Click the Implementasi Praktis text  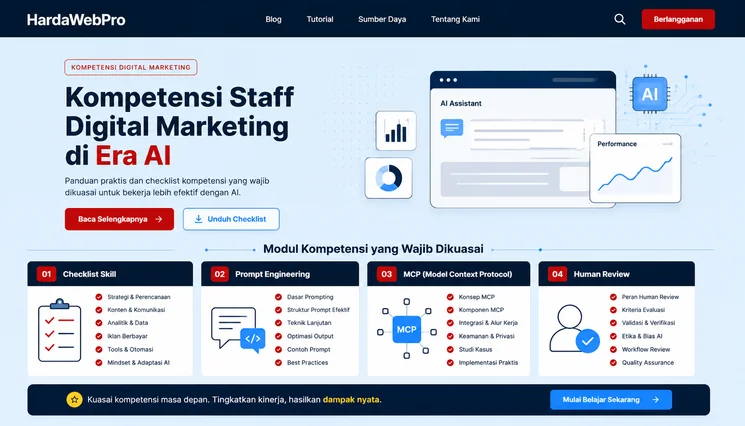[x=488, y=363]
